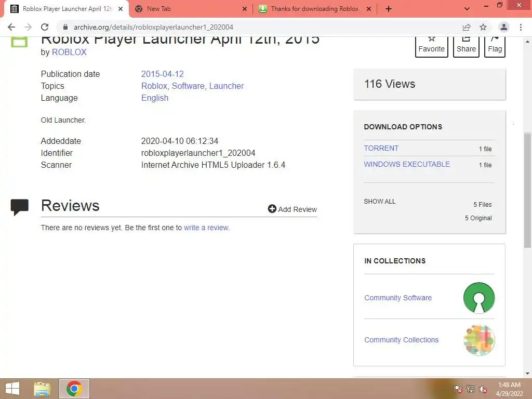The image size is (532, 399).
Task: Click the Chrome taskbar icon
Action: [74, 389]
